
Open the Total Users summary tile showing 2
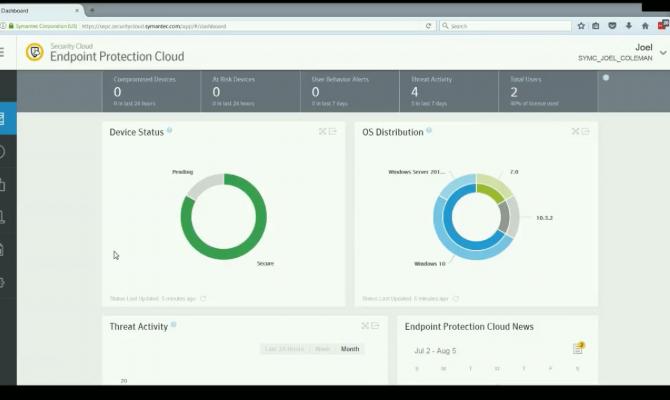[548, 91]
